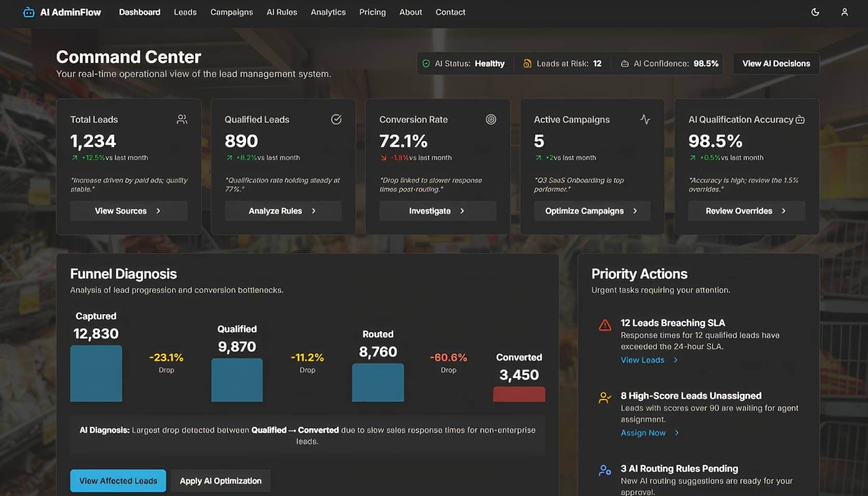
Task: Click the people icon on Total Leads card
Action: tap(182, 120)
